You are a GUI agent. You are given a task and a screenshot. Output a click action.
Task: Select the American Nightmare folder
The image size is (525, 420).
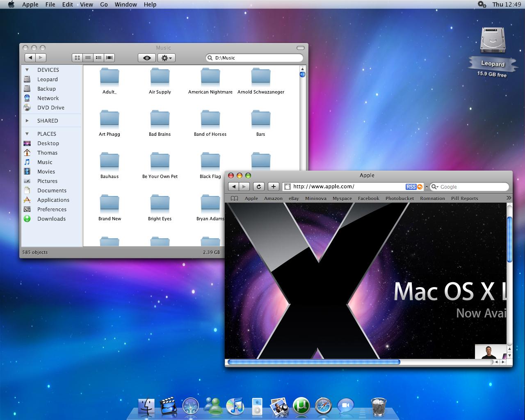(x=210, y=81)
